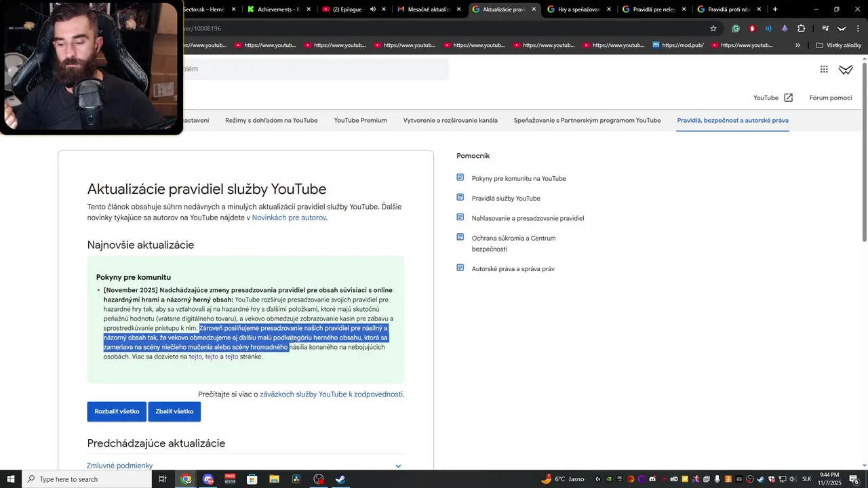Open the red ad-blocker extension icon

tap(752, 28)
